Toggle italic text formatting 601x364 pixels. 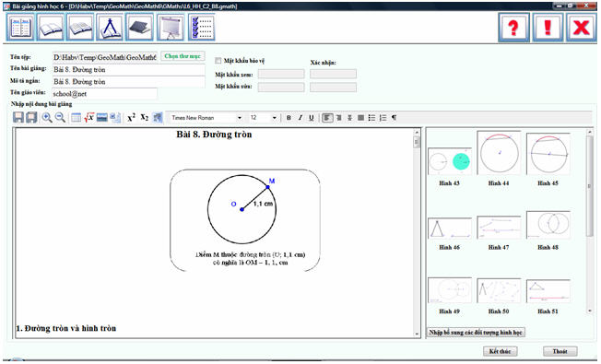(x=300, y=118)
